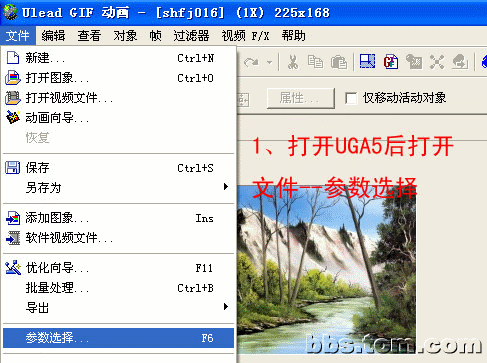Click the 属性 button
487x363 pixels.
click(x=300, y=98)
